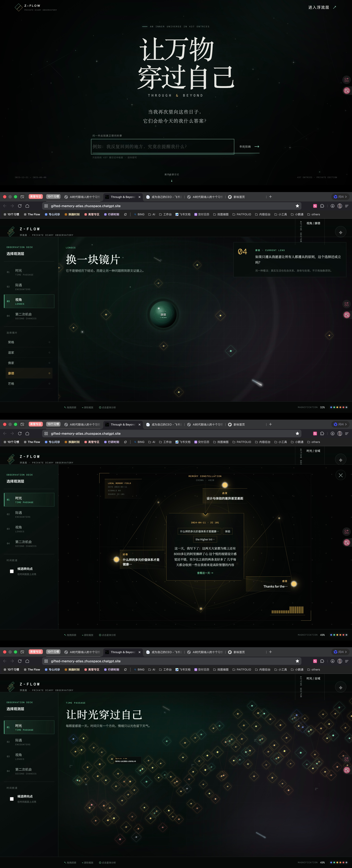Click the 体验 tag in the memory card

228,531
